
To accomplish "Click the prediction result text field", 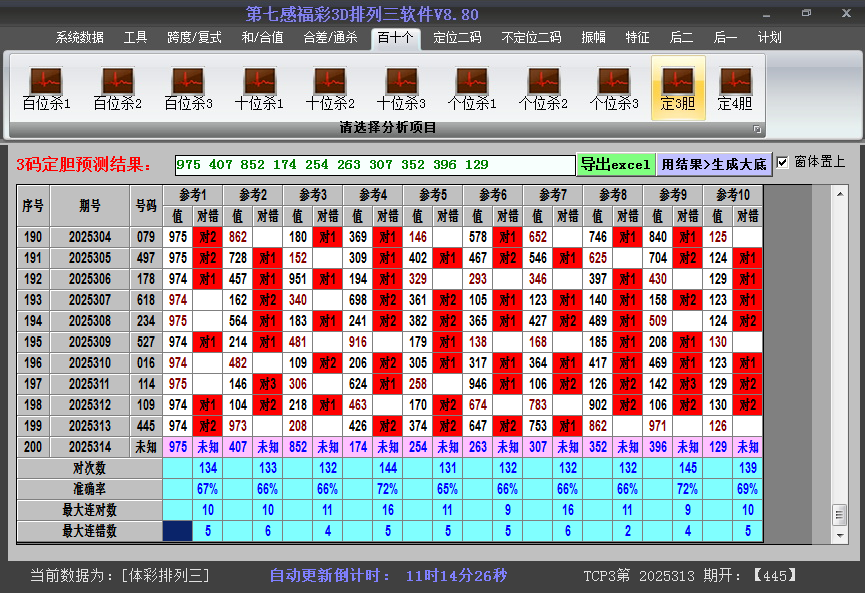I will tap(374, 164).
